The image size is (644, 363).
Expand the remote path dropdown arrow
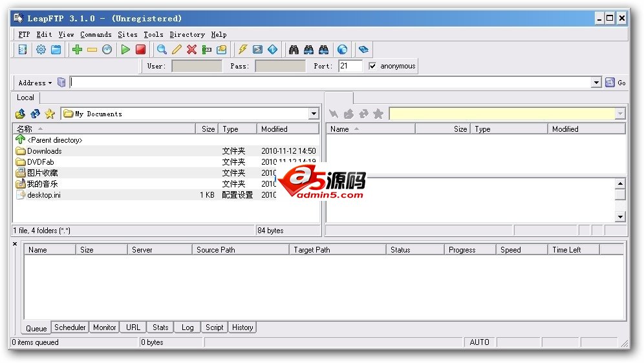coord(620,114)
